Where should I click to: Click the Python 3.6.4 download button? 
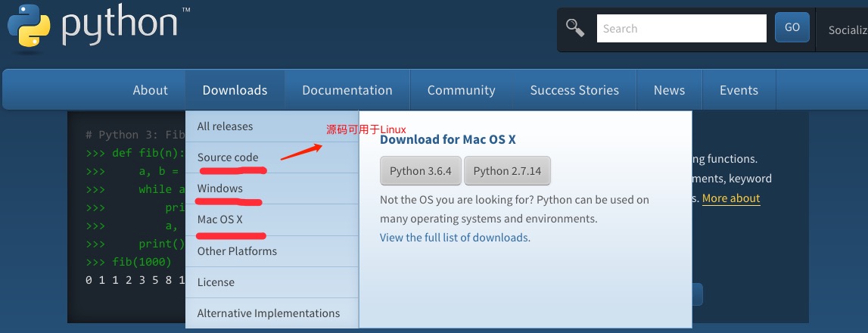click(421, 170)
